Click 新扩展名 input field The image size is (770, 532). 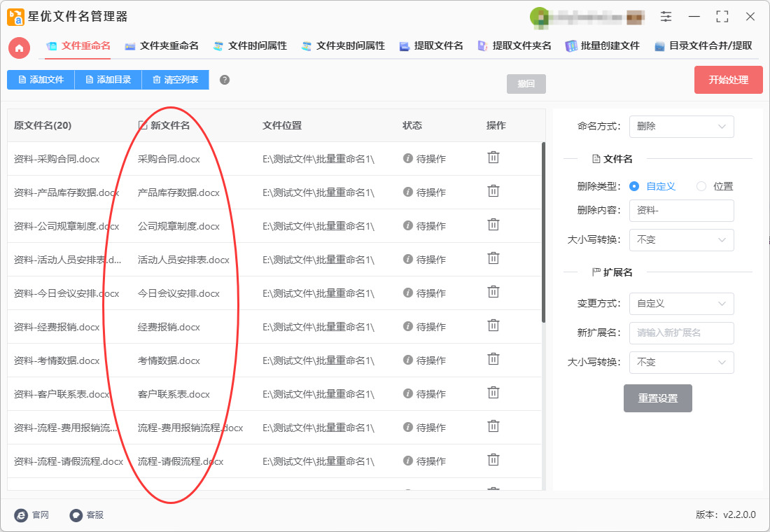click(682, 333)
